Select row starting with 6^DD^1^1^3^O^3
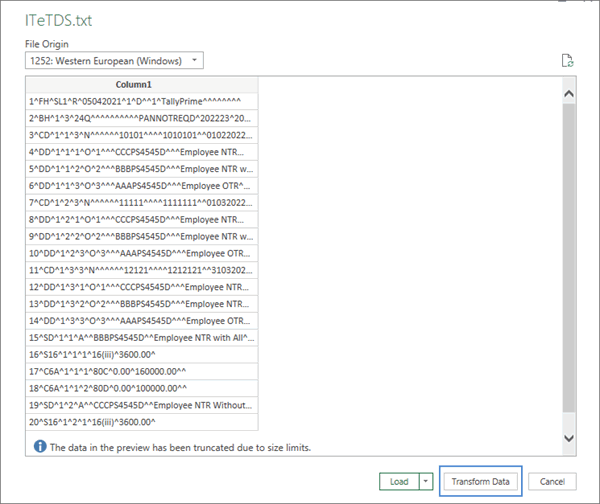This screenshot has width=600, height=504. pos(142,186)
